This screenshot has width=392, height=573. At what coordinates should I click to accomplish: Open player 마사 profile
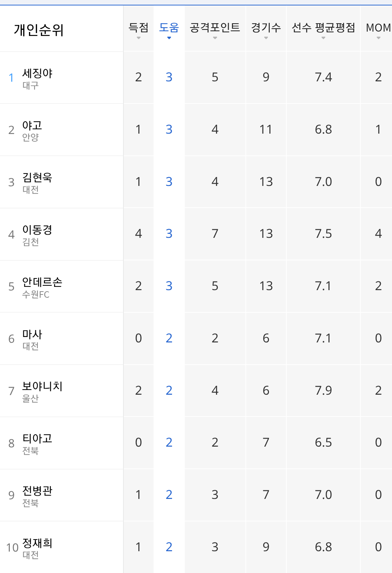click(32, 334)
